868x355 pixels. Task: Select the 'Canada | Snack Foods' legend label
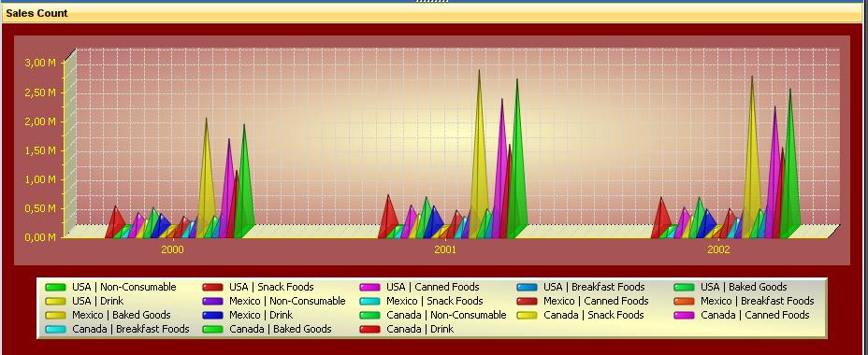593,315
